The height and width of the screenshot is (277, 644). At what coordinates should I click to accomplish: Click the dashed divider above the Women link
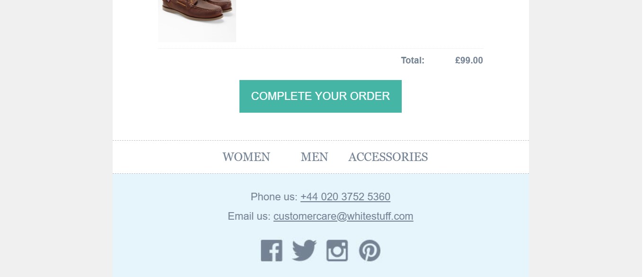[x=321, y=140]
